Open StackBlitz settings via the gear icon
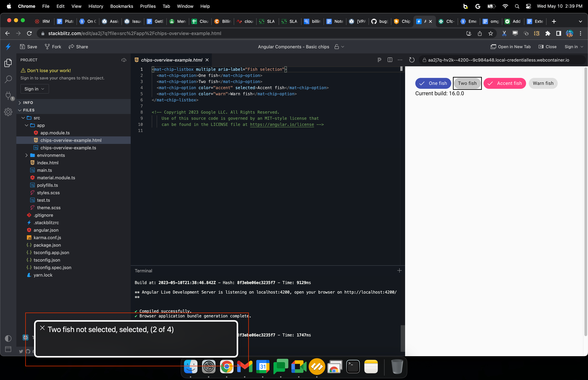588x380 pixels. point(8,112)
